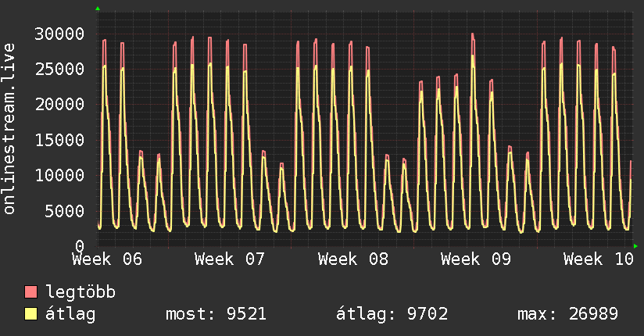The width and height of the screenshot is (644, 336).
Task: Click the 5000 y-axis label
Action: pos(65,211)
